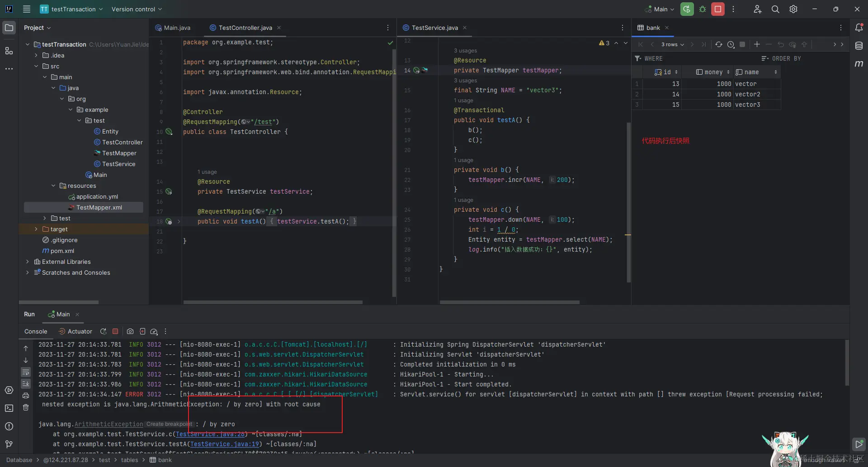Open the Project view selector dropdown

tap(37, 28)
